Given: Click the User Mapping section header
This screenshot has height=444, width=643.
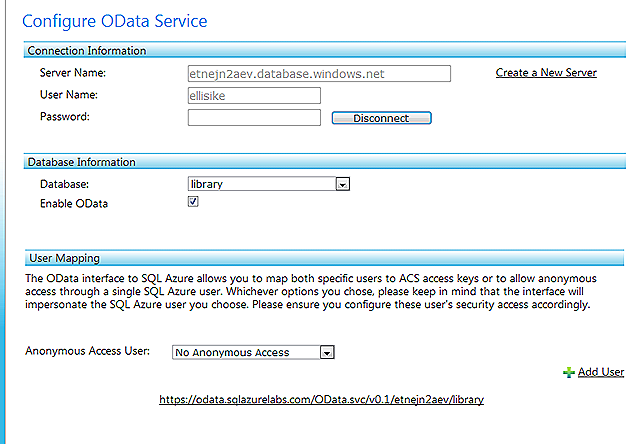Looking at the screenshot, I should pos(324,258).
